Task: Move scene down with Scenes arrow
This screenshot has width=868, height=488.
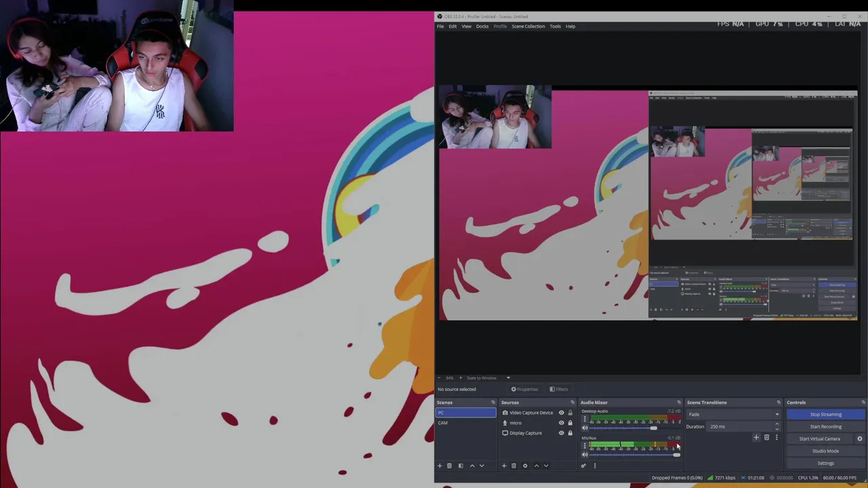Action: click(481, 466)
